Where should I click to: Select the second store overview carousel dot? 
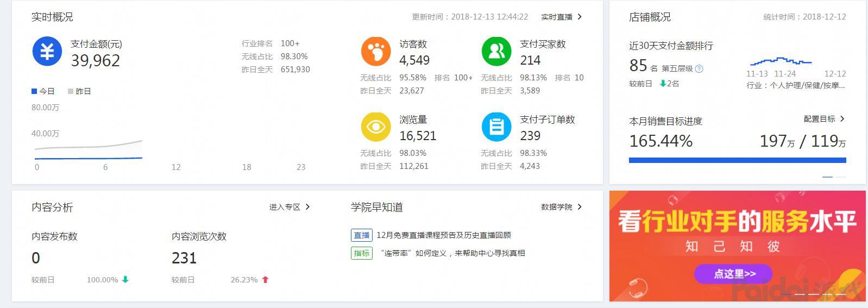coord(841,177)
